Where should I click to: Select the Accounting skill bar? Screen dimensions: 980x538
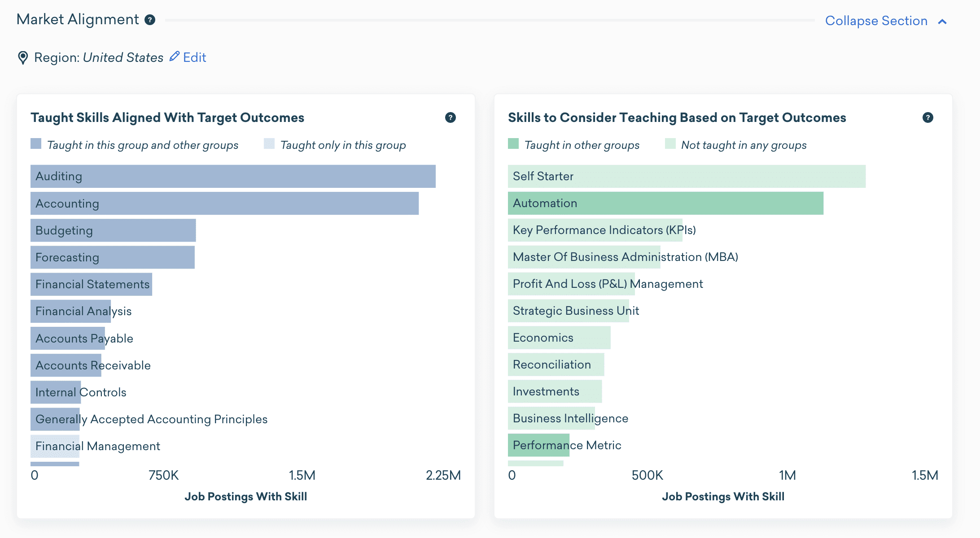pos(224,204)
